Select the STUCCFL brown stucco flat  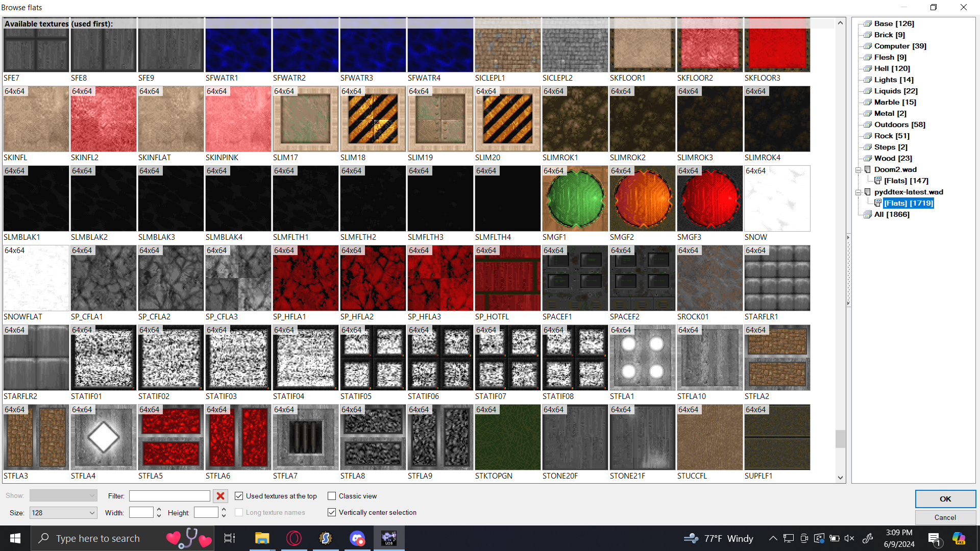click(709, 437)
